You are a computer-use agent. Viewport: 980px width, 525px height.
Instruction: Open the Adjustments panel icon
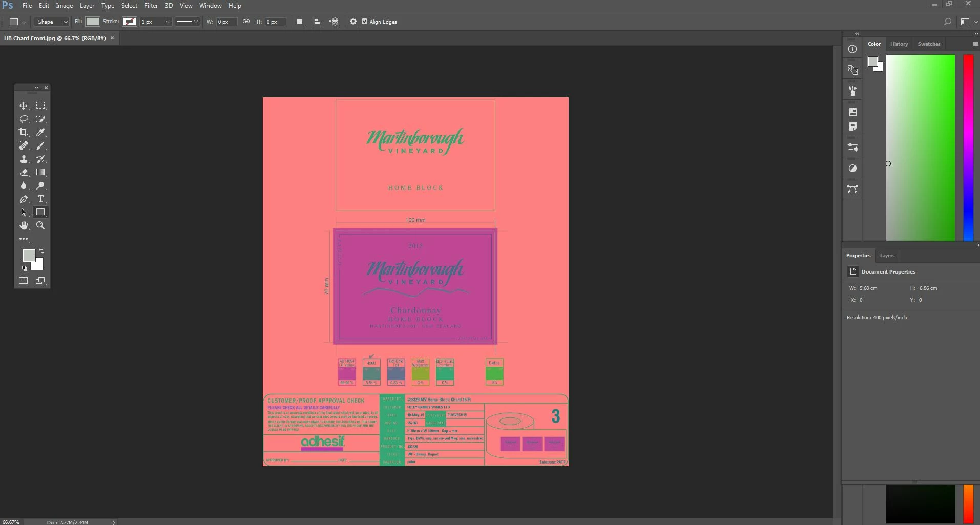852,169
